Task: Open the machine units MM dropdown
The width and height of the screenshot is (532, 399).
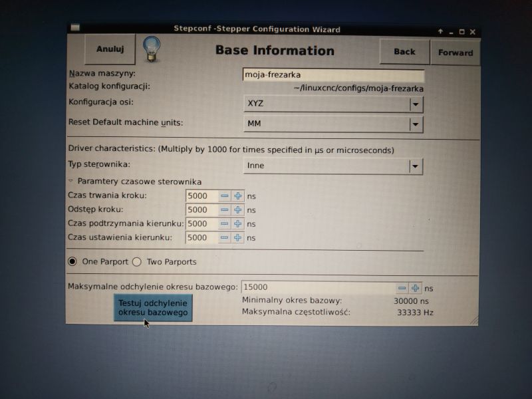Action: (x=416, y=124)
